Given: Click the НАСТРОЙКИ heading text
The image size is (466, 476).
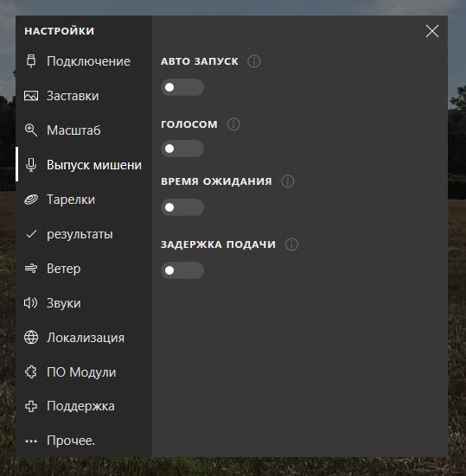Looking at the screenshot, I should click(60, 31).
